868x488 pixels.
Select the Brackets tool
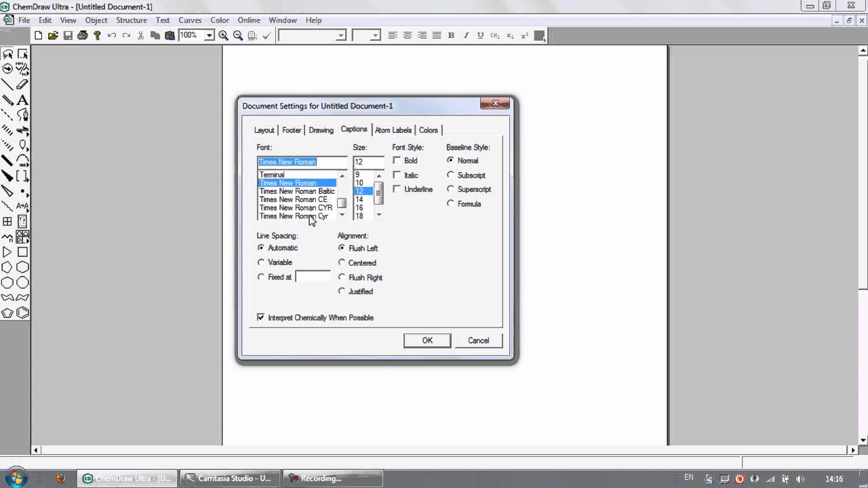[22, 176]
